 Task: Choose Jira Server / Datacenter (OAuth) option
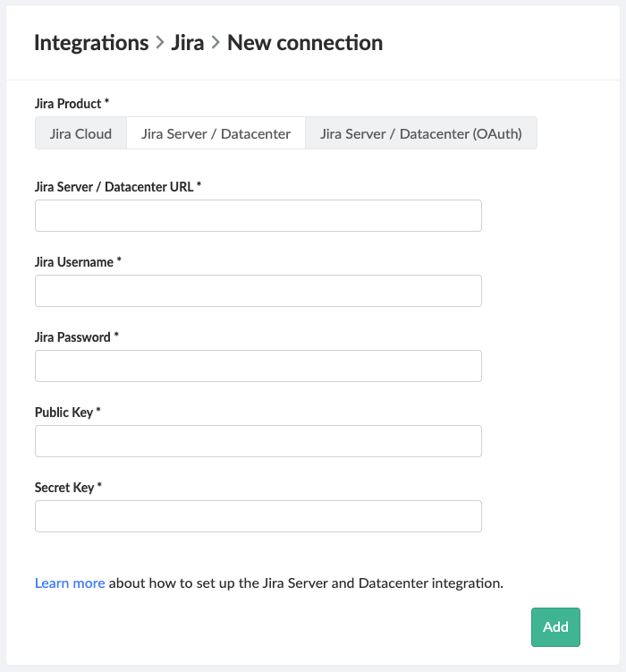[421, 133]
